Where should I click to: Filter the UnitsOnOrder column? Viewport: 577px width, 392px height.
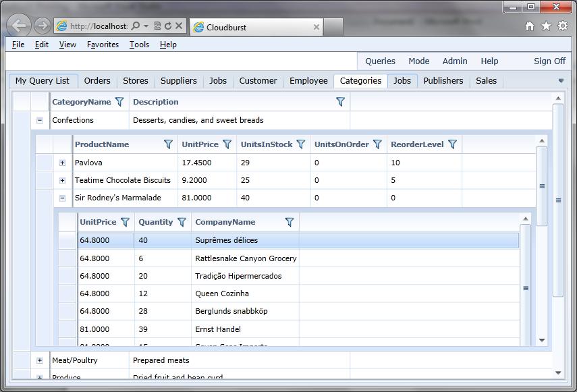pos(377,144)
